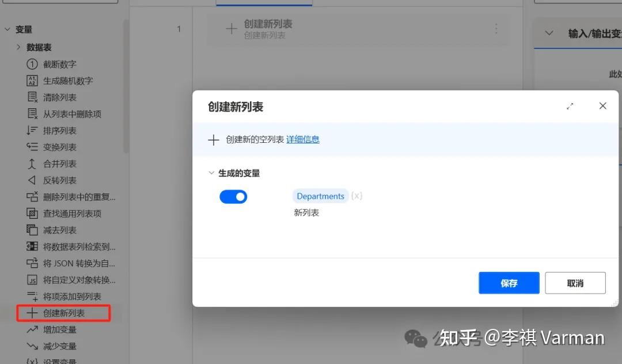Click the 截断数字 action icon
Viewport: 622px width, 364px height.
tap(32, 64)
